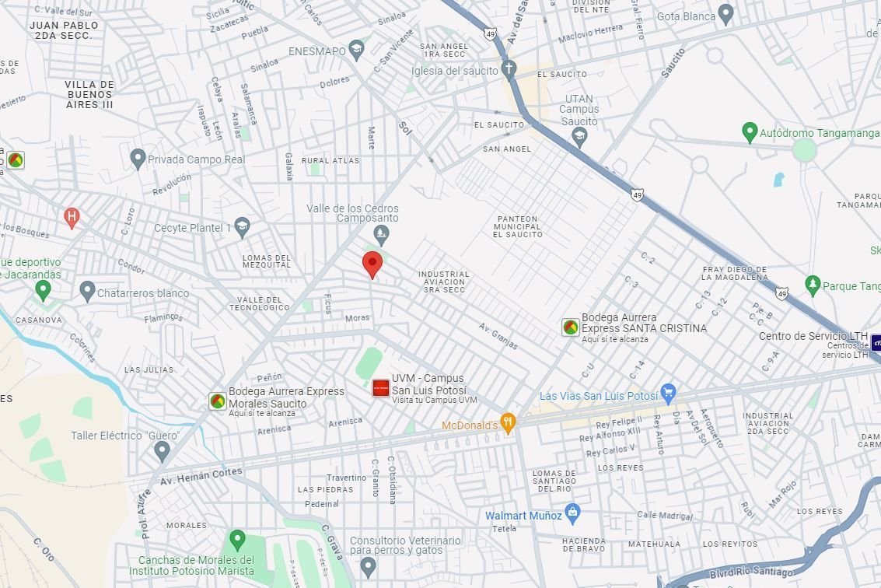Select the ENESMAPO school pin
881x588 pixels.
(x=355, y=50)
